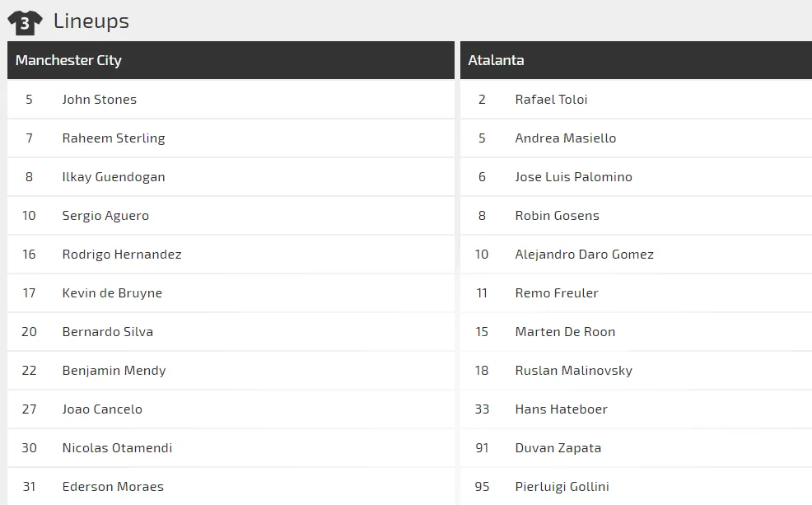This screenshot has width=812, height=505.
Task: Open Rafael Toloi player link
Action: point(551,100)
